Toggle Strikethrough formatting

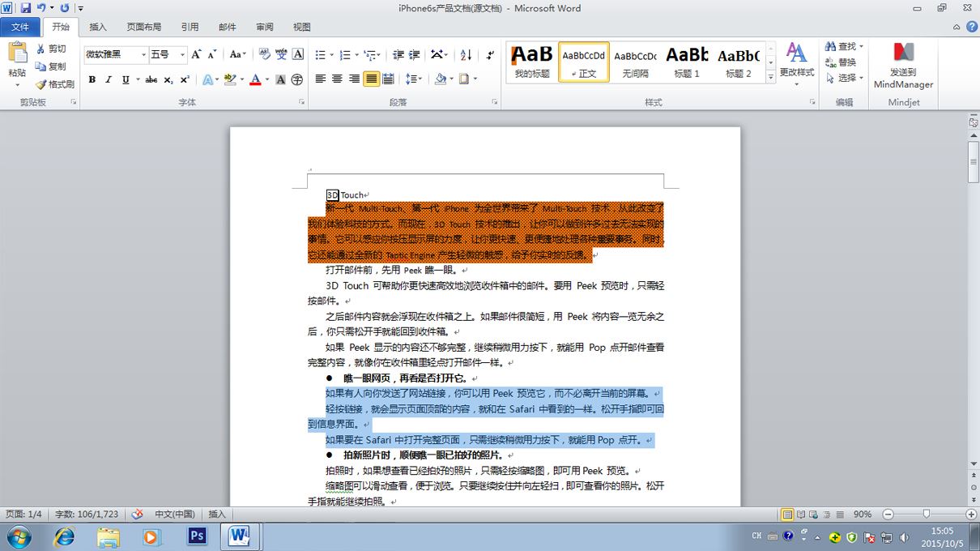[151, 79]
